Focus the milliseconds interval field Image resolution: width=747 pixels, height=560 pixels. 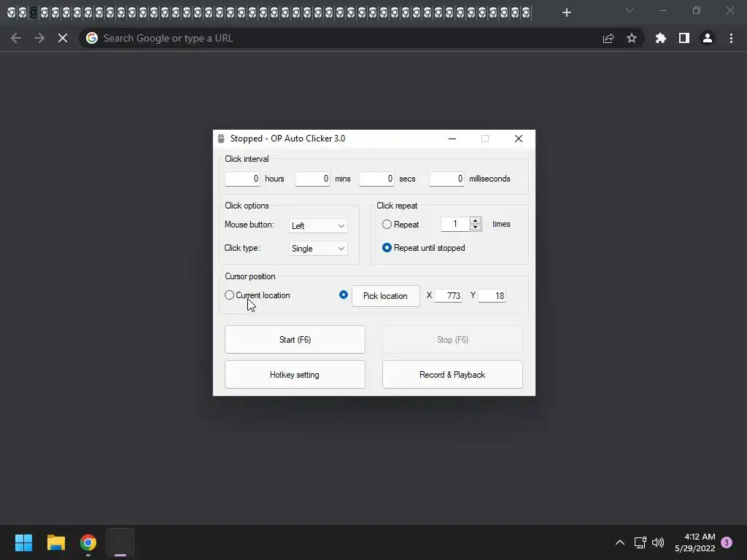point(446,179)
